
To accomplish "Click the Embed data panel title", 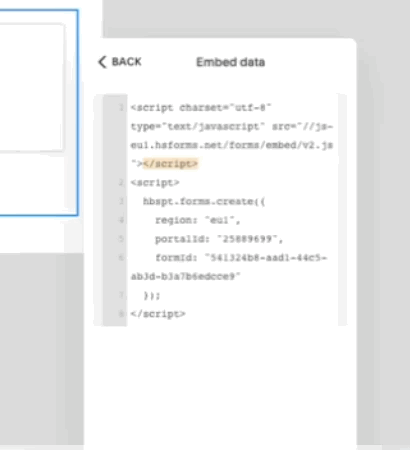I will point(230,62).
